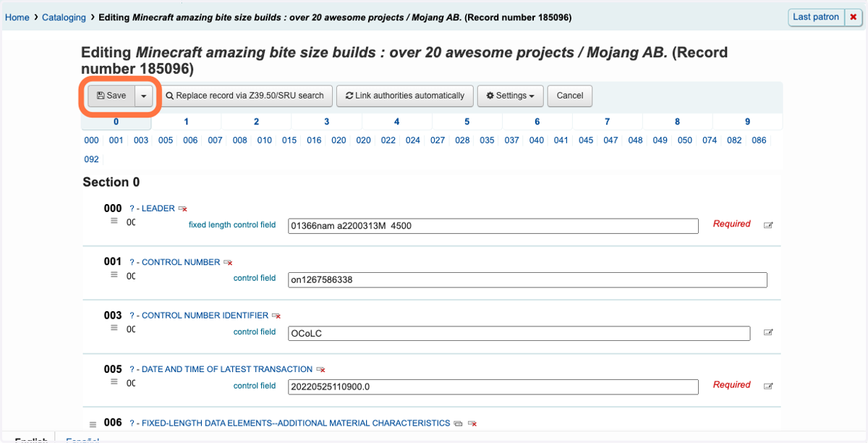Delete the 006 fixed-length data elements tag
The image size is (868, 443).
tap(472, 423)
